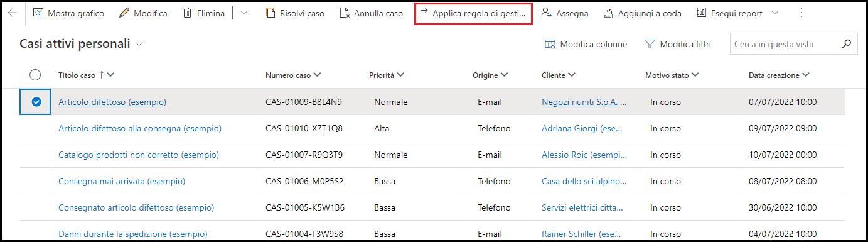The image size is (868, 242).
Task: Toggle the select-all circle in header
Action: coord(35,75)
